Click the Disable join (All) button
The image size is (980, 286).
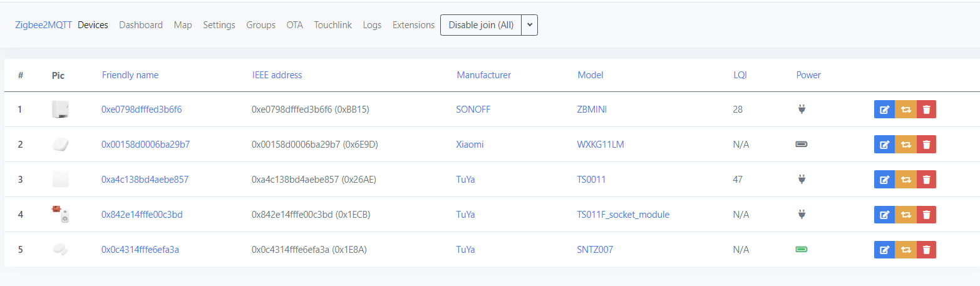[481, 25]
